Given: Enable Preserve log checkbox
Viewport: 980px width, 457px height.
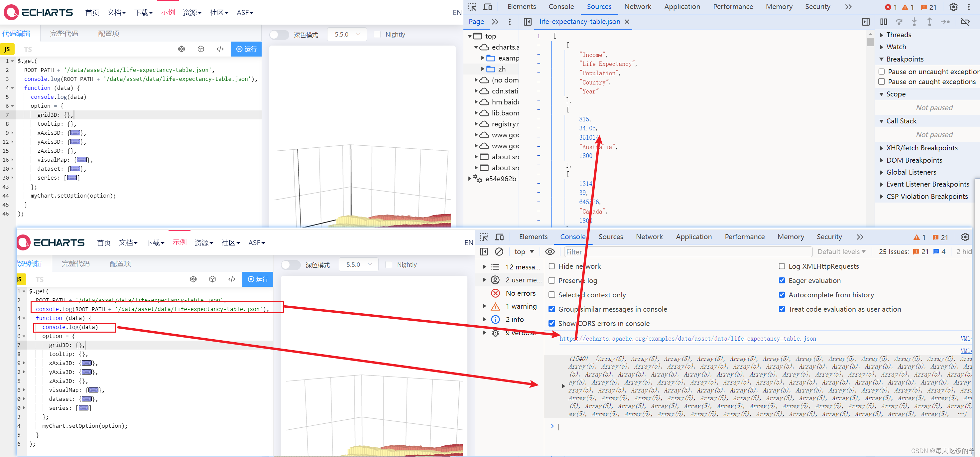Looking at the screenshot, I should 551,280.
